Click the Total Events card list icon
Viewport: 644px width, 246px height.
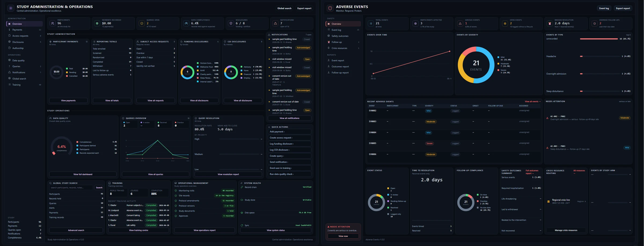click(371, 23)
